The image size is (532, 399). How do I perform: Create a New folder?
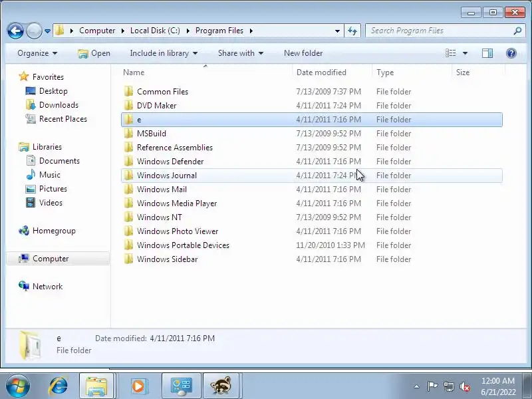303,53
